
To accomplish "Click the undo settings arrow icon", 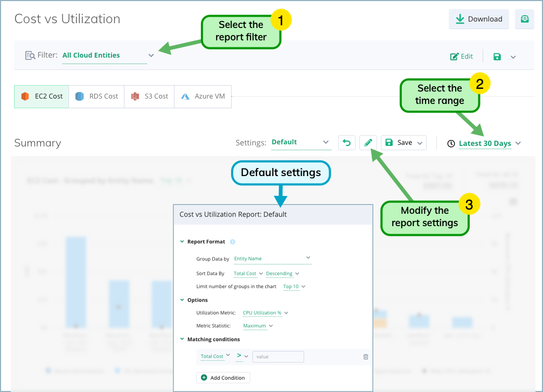I will (x=347, y=143).
